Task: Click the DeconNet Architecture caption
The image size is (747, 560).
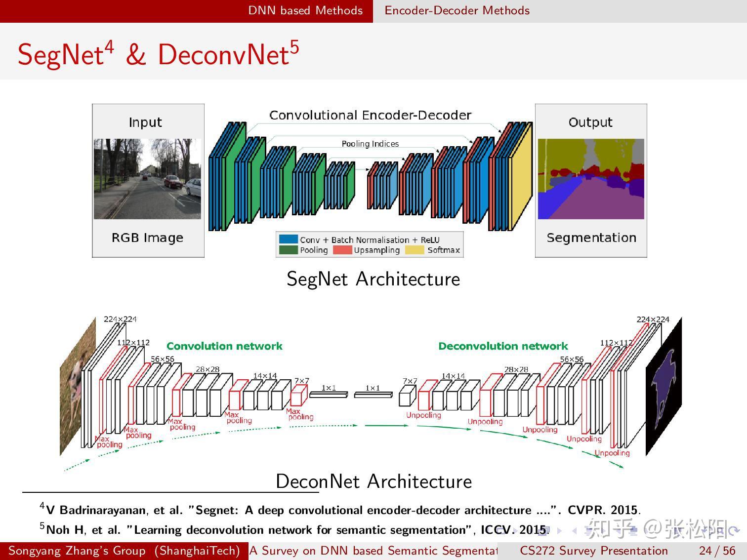Action: tap(373, 481)
